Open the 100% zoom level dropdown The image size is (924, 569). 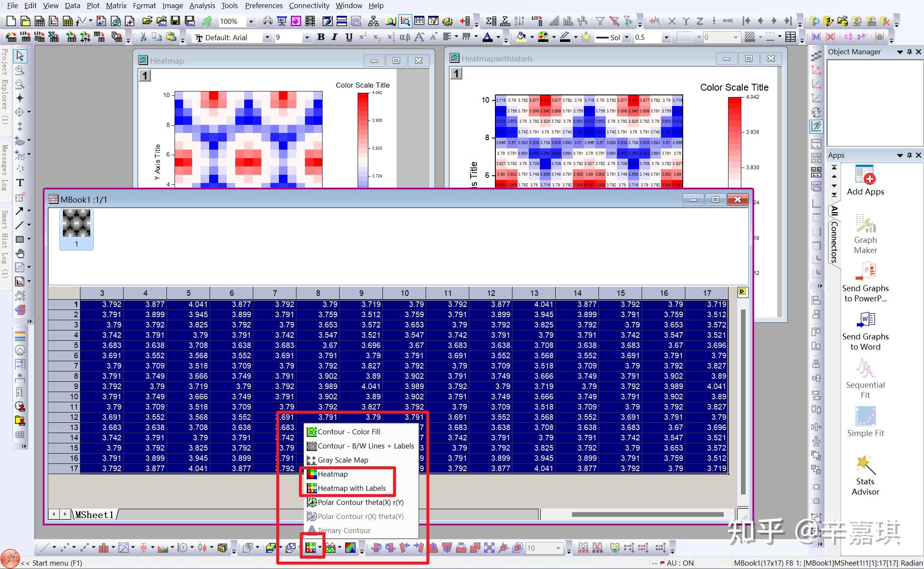[x=251, y=21]
